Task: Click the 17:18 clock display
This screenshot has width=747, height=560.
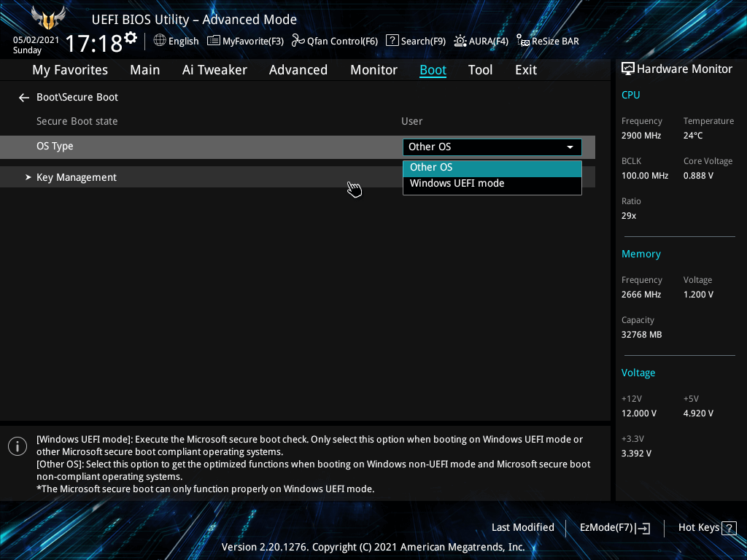Action: click(x=94, y=43)
